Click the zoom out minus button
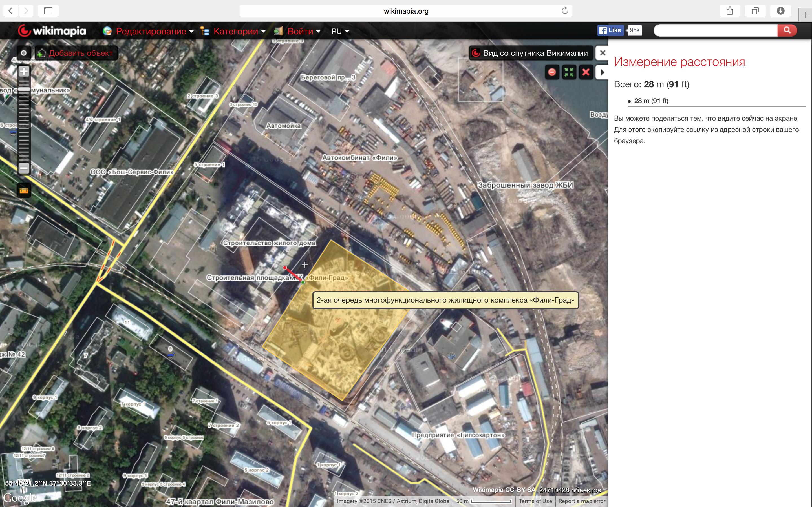812x507 pixels. [x=24, y=168]
